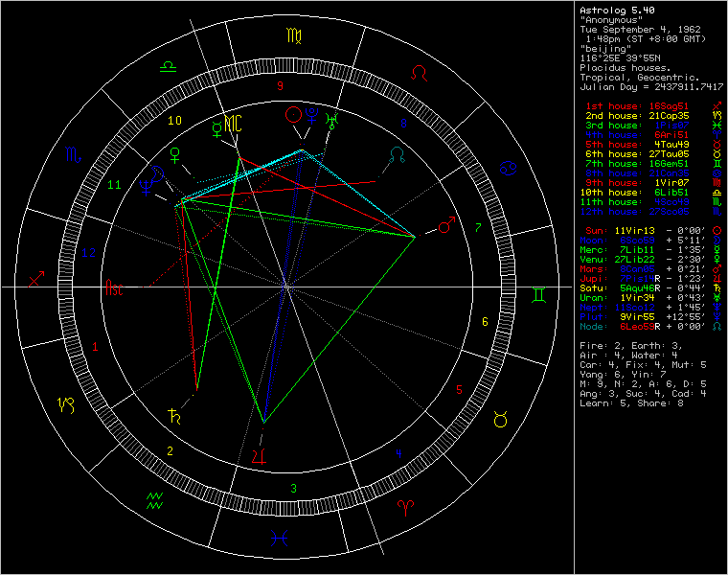This screenshot has width=728, height=575.
Task: Click the red Asc ascendant marker
Action: click(114, 287)
